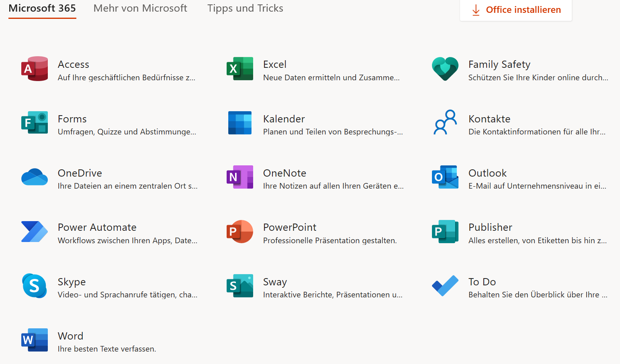Click the Access title link
The height and width of the screenshot is (364, 620).
point(74,65)
